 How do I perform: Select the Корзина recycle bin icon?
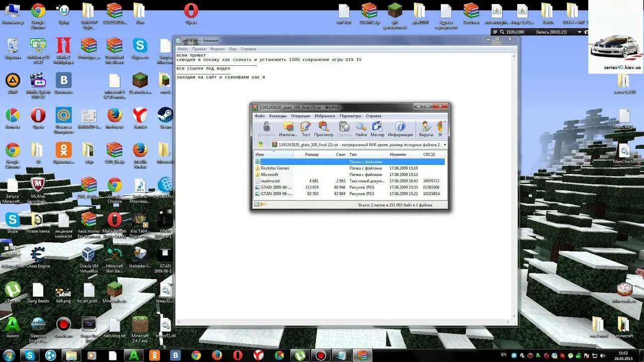tap(12, 48)
